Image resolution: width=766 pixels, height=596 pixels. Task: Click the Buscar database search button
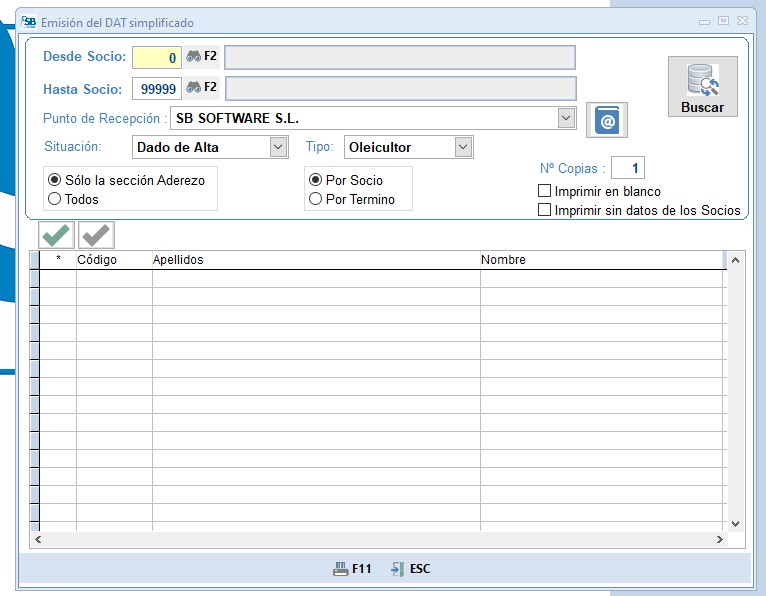coord(702,87)
